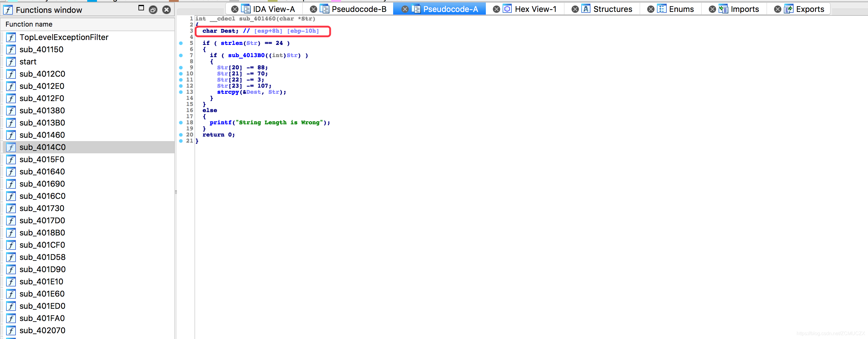Close the Pseudocode-B tab
Screen dimensions: 868x339
click(x=313, y=9)
